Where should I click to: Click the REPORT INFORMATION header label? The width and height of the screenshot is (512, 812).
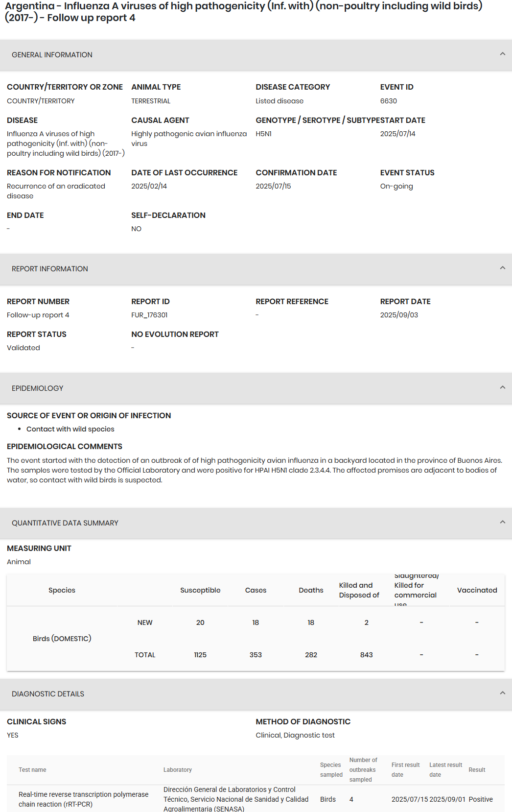point(50,269)
